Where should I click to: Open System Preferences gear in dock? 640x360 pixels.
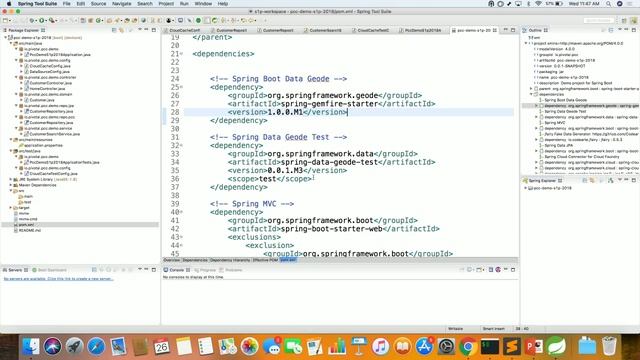click(446, 347)
